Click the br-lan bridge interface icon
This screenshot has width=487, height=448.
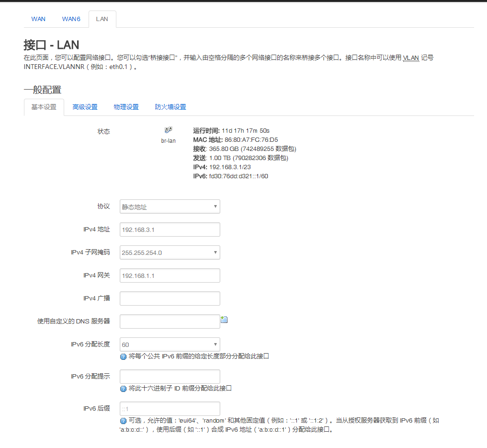click(169, 130)
